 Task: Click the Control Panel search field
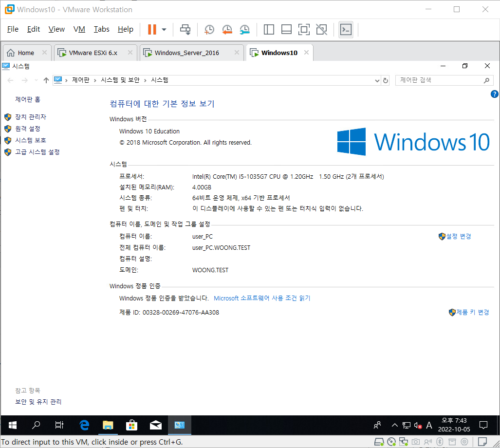coord(440,80)
